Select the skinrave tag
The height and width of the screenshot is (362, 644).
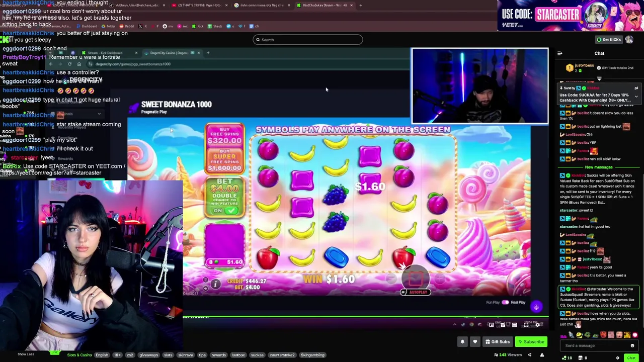[186, 355]
